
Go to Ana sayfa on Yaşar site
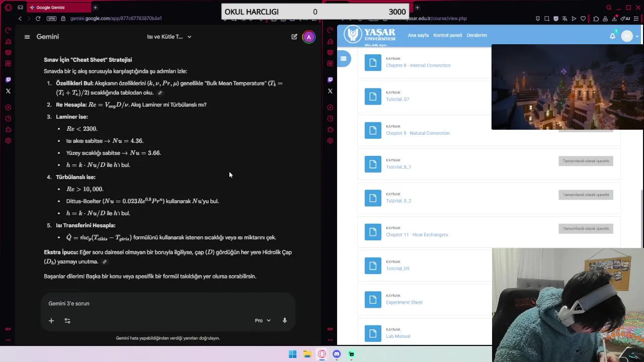pyautogui.click(x=418, y=35)
